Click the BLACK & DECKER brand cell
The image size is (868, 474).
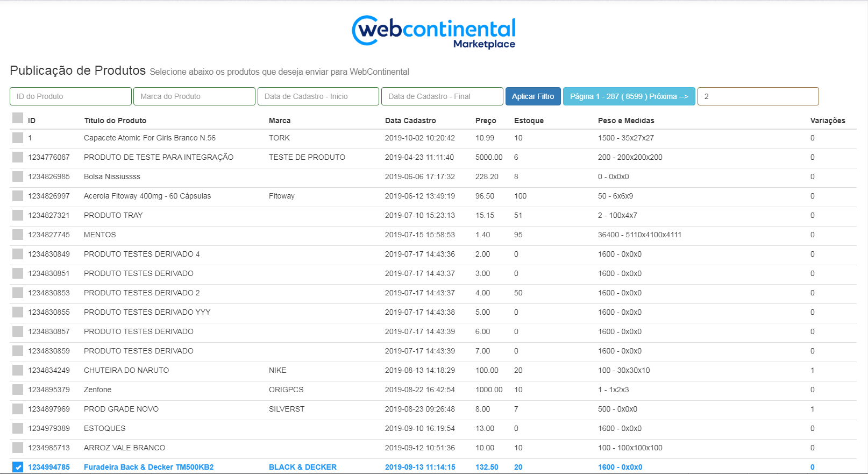[303, 467]
